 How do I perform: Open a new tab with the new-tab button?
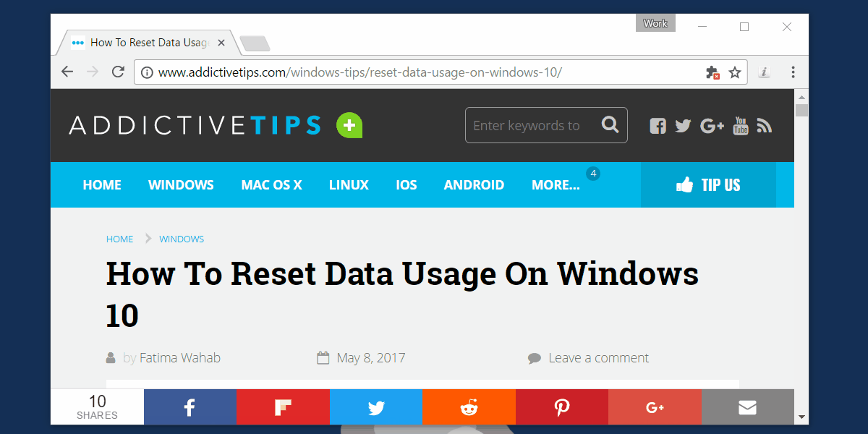255,44
